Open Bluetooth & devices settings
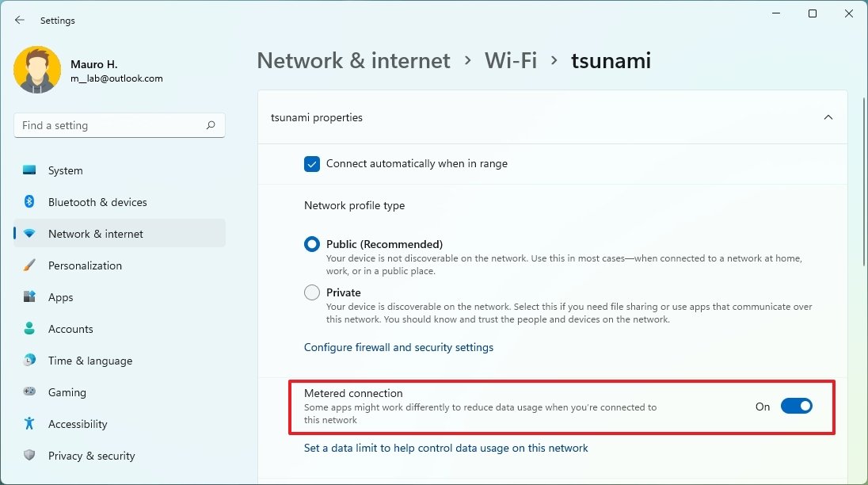 click(x=29, y=202)
